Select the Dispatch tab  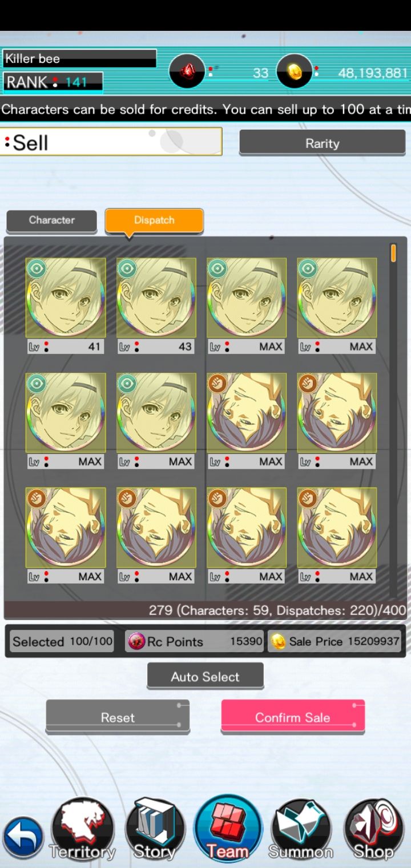pos(154,220)
